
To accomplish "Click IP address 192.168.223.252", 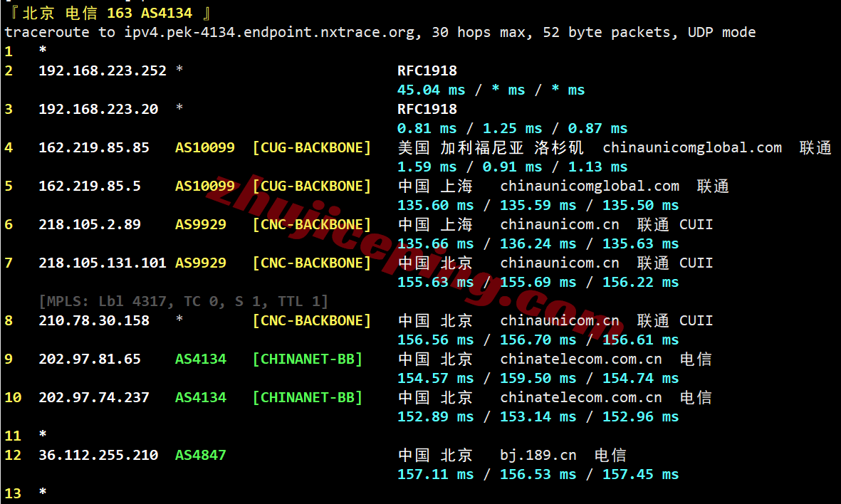I will [103, 70].
